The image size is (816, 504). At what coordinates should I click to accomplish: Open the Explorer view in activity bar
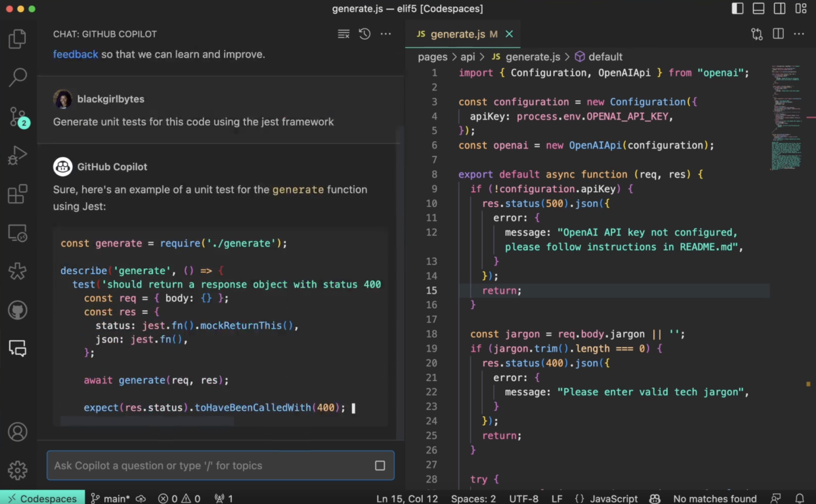tap(17, 39)
